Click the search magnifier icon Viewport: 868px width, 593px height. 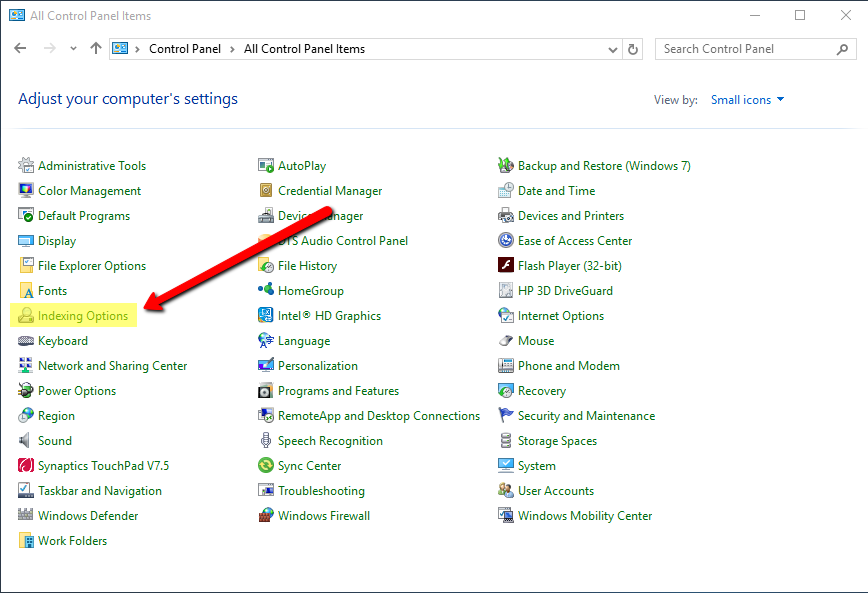[x=842, y=49]
